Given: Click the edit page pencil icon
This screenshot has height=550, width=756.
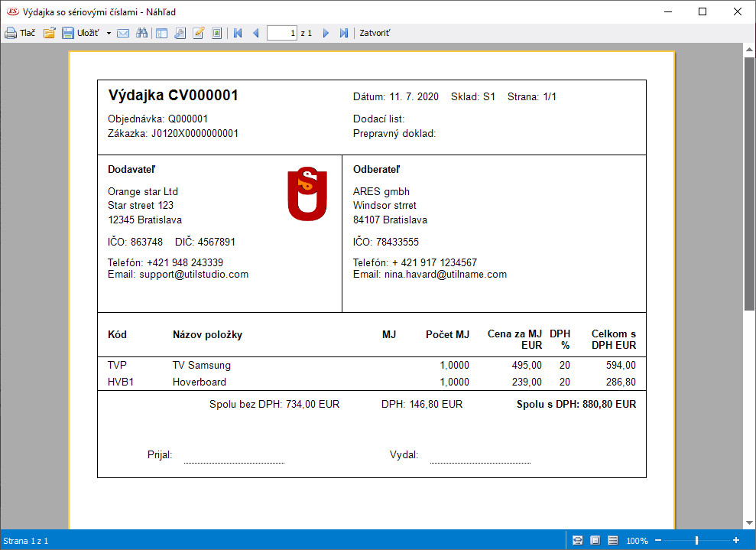Looking at the screenshot, I should pos(199,33).
